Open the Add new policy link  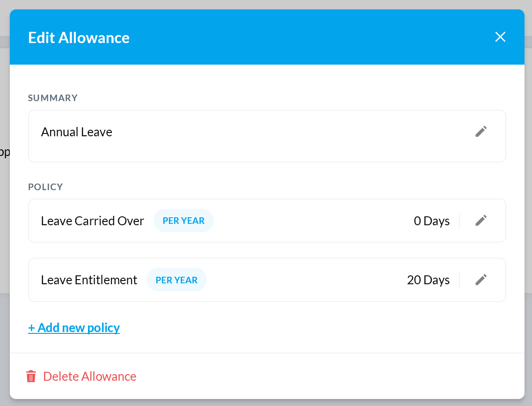pyautogui.click(x=74, y=328)
